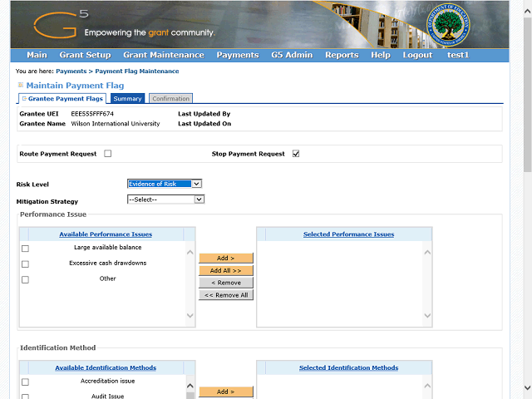Open the Risk Level dropdown
Viewport: 532px width, 399px height.
click(x=164, y=184)
